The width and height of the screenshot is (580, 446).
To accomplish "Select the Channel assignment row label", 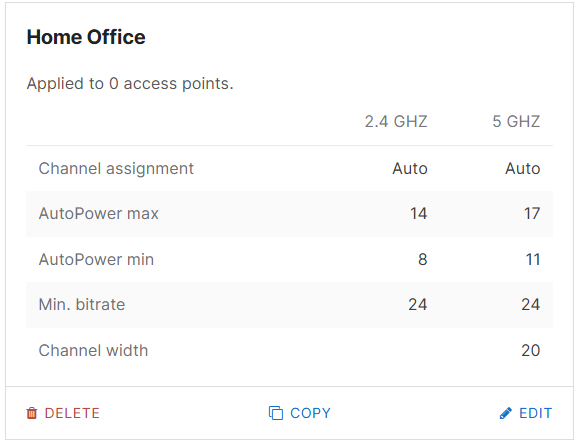I will click(x=116, y=169).
